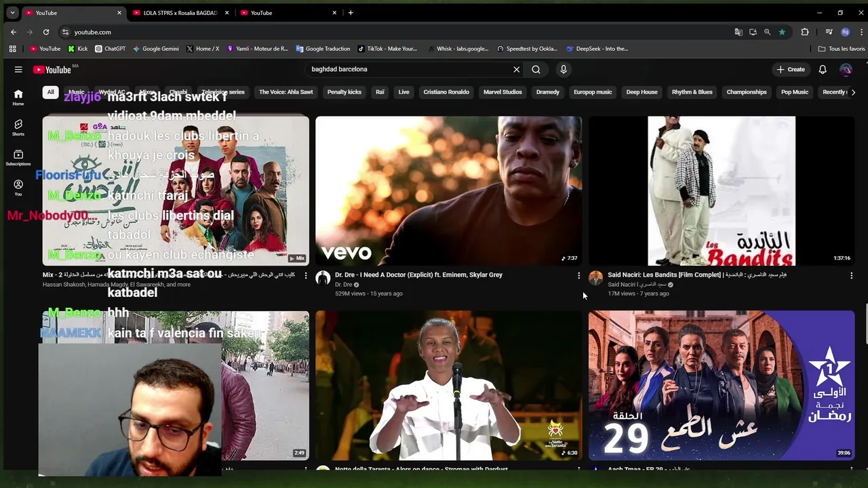
Task: Open a new browser tab
Action: tap(351, 13)
